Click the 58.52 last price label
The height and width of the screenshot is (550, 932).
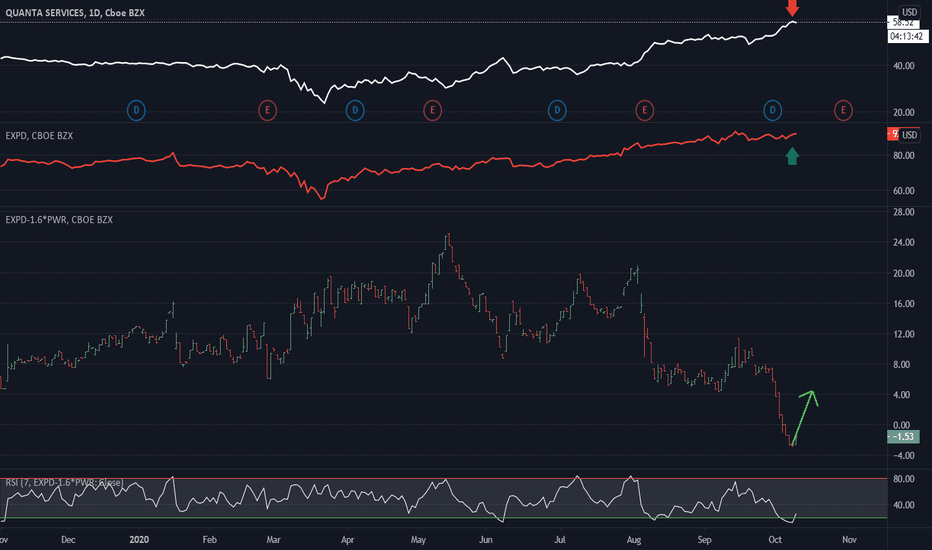903,23
